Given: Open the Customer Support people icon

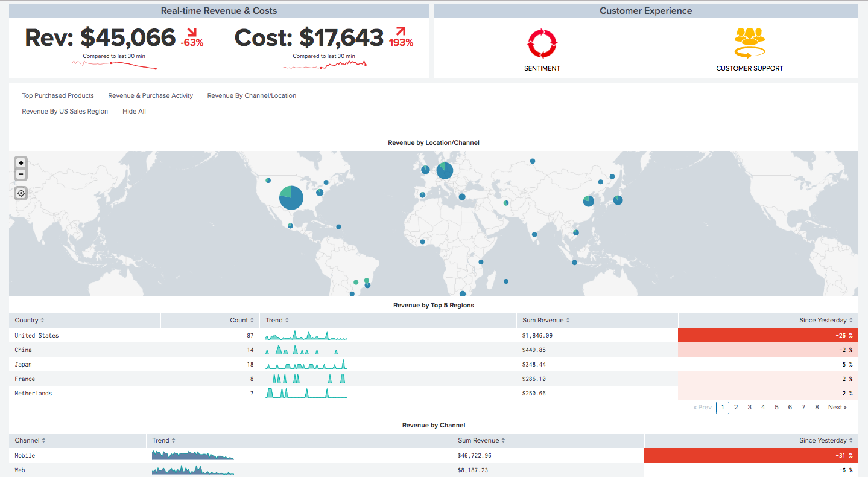Looking at the screenshot, I should [x=749, y=43].
